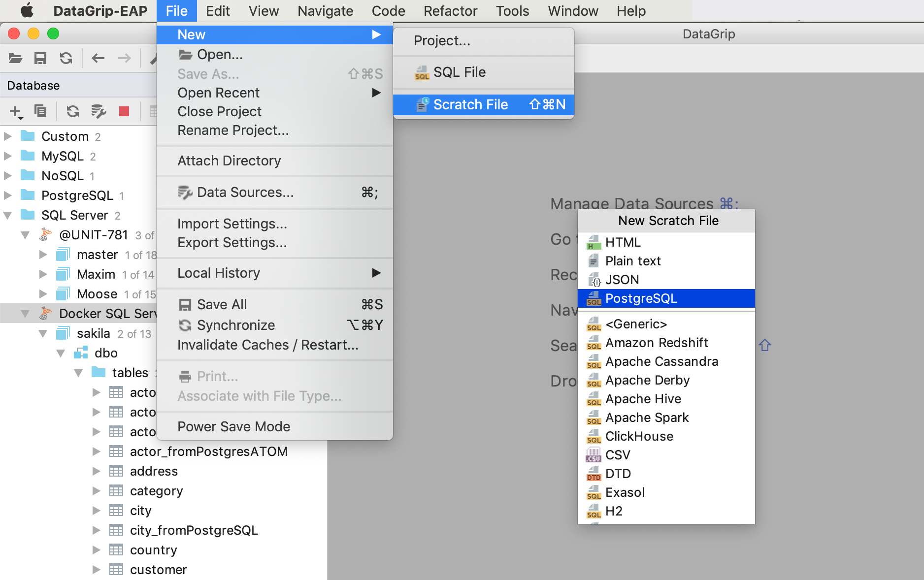Click the Save All floppy toolbar icon
The height and width of the screenshot is (580, 924).
[x=40, y=58]
